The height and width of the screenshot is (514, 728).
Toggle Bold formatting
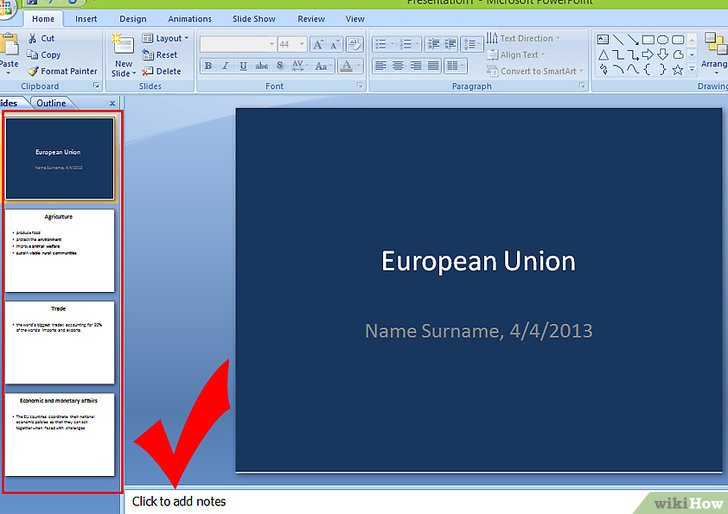pos(208,66)
